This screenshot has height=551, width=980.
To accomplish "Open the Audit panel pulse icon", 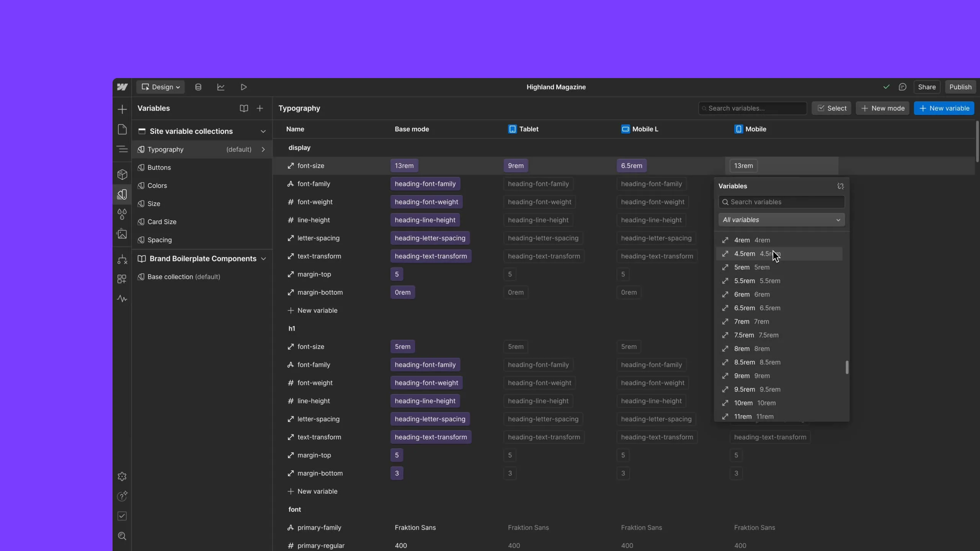I will coord(122,299).
